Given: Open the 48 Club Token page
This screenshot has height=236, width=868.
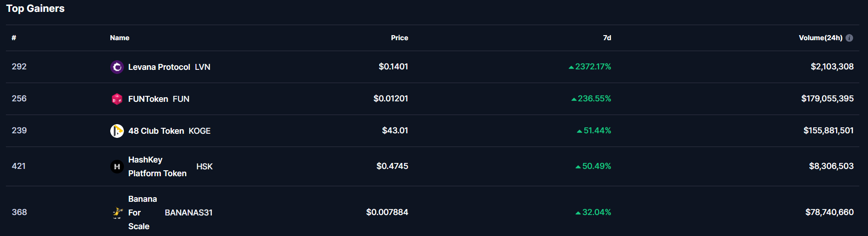Looking at the screenshot, I should [156, 131].
